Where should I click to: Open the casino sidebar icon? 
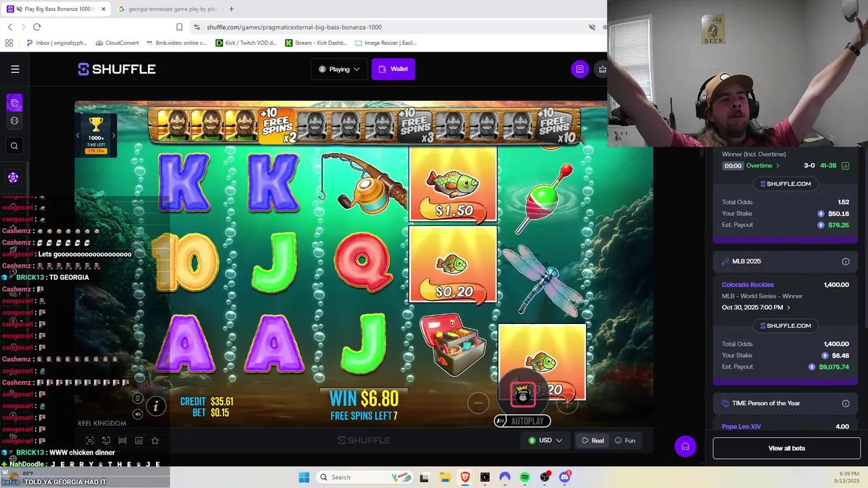coord(14,103)
